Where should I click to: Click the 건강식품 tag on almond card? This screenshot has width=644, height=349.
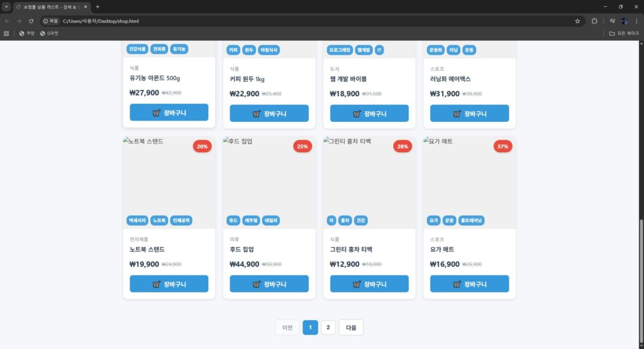coord(137,49)
